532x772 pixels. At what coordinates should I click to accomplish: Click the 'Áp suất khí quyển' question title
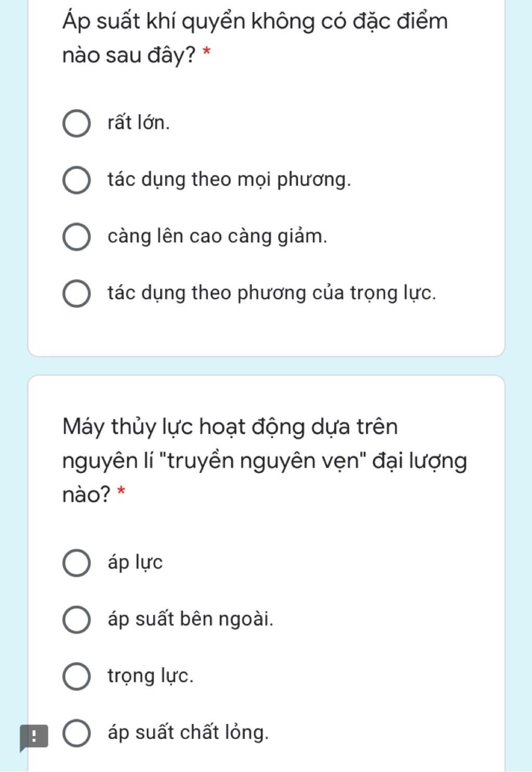click(x=255, y=38)
